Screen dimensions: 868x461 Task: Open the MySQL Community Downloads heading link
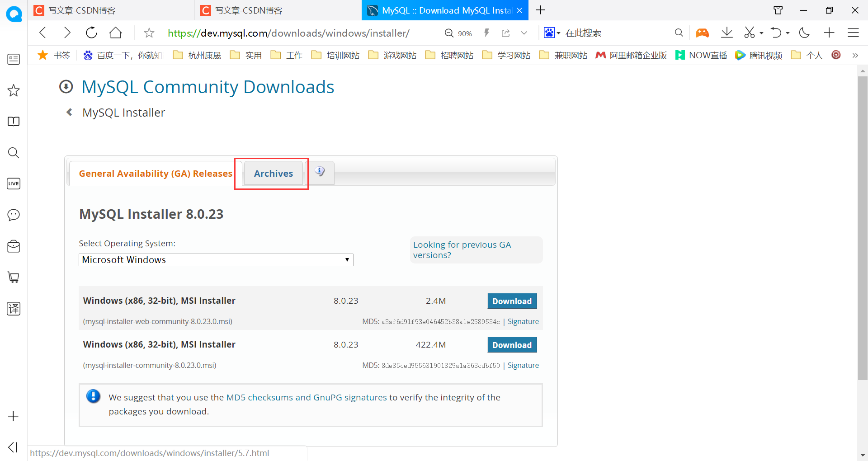[208, 87]
